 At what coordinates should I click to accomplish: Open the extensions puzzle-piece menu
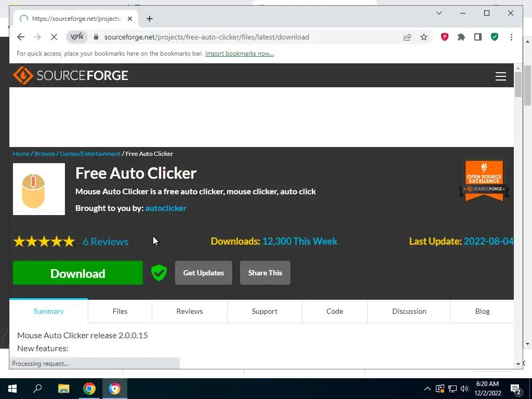[461, 37]
